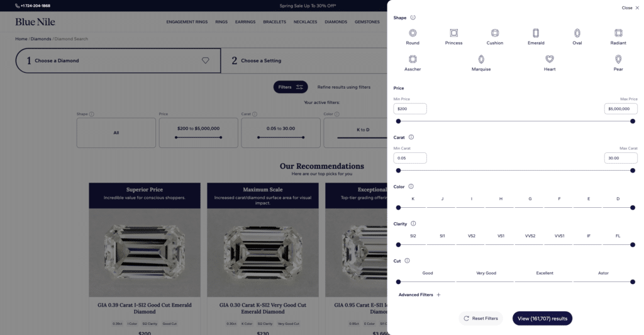Select the Princess diamond shape
This screenshot has width=644, height=335.
point(453,37)
